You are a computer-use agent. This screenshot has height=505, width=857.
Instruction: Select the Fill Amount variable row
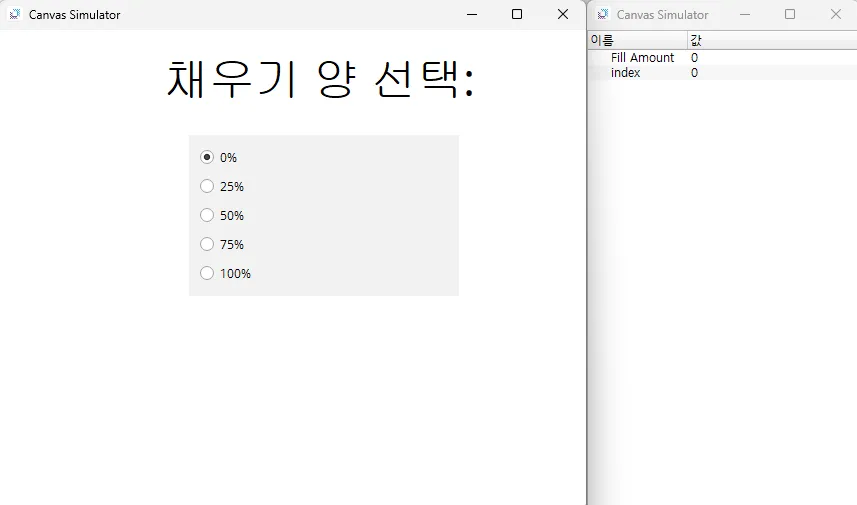(x=642, y=58)
